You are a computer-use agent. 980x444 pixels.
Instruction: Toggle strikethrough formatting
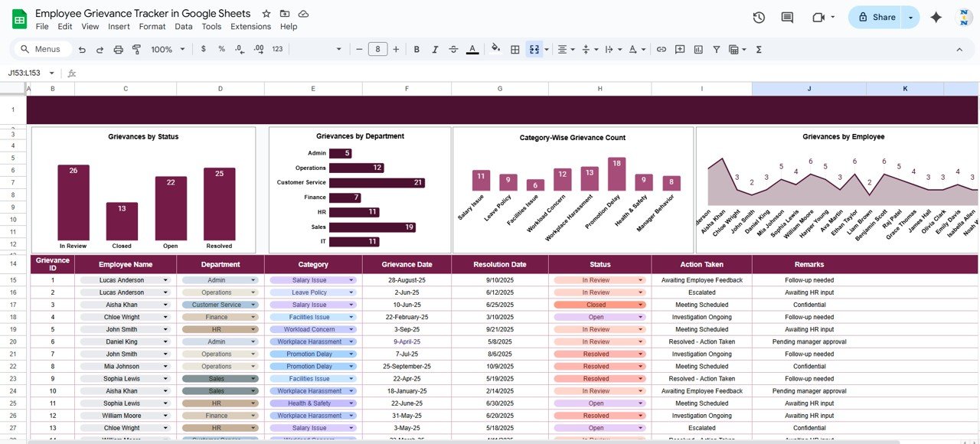454,49
